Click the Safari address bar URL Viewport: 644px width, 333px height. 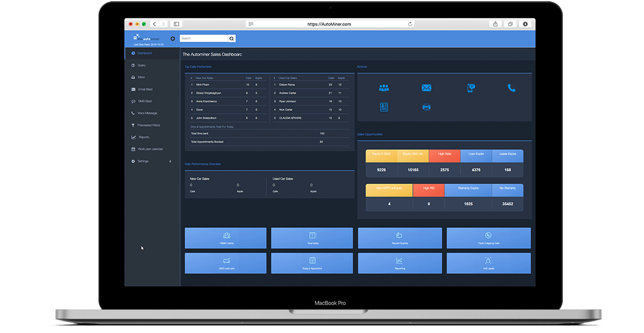click(329, 24)
